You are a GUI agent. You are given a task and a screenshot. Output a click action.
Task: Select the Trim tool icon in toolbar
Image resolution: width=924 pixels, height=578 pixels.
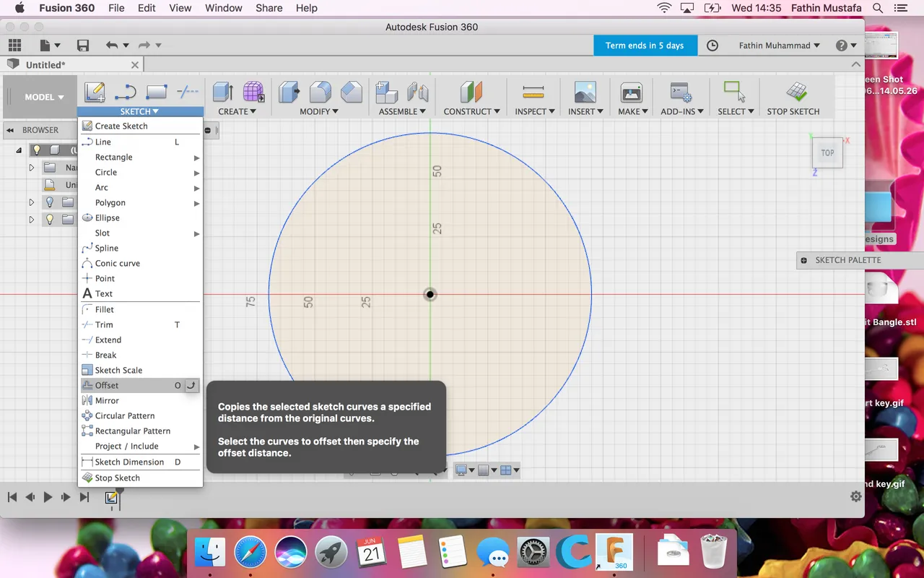tap(188, 92)
